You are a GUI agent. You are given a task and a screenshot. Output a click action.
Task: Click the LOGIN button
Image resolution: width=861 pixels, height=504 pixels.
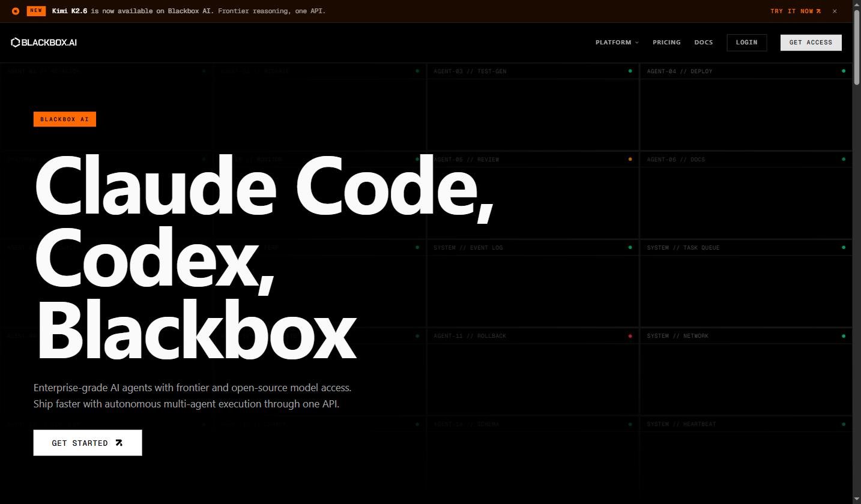coord(746,42)
